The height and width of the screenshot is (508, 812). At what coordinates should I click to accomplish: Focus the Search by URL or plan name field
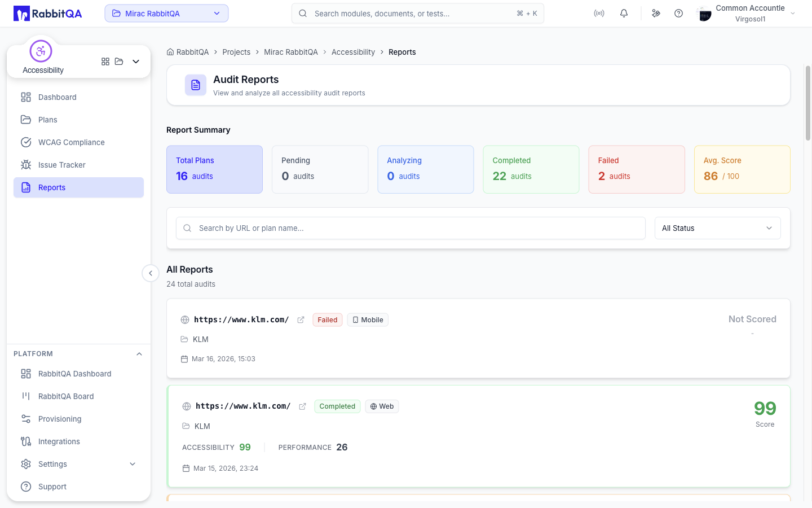411,228
